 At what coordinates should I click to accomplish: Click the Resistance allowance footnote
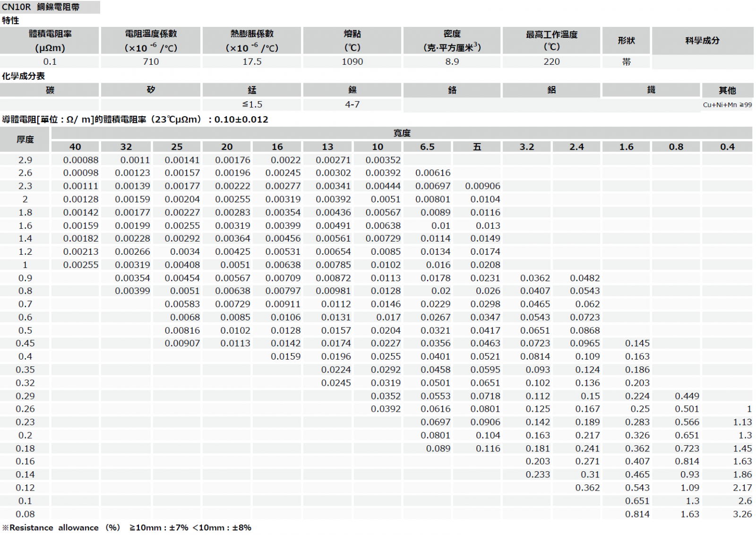[x=127, y=528]
